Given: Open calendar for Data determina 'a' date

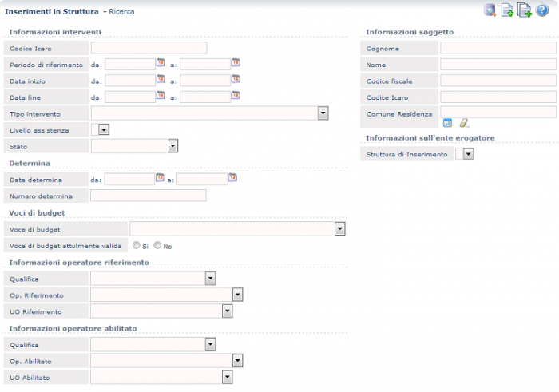Looking at the screenshot, I should (x=232, y=177).
